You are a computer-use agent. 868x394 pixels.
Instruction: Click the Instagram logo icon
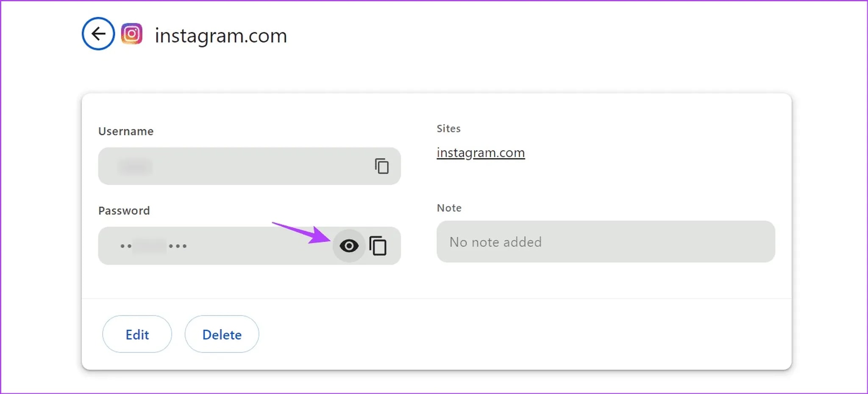coord(132,34)
